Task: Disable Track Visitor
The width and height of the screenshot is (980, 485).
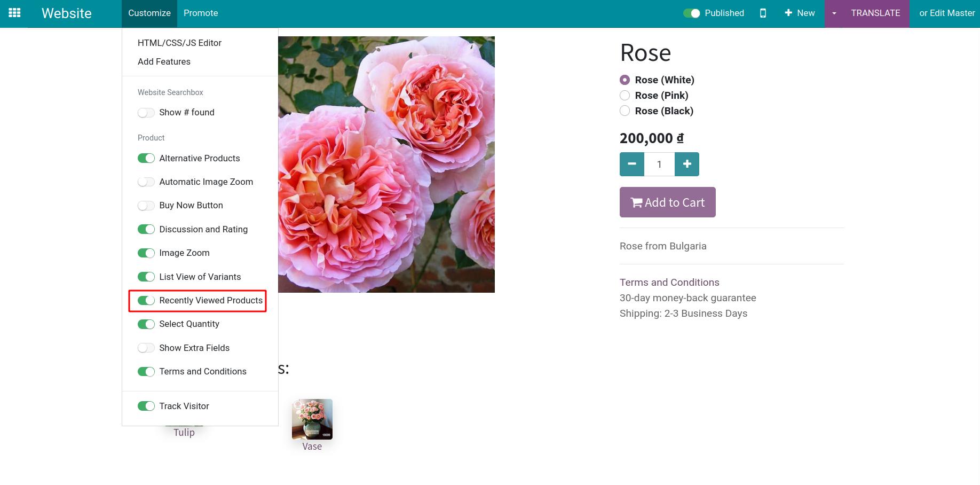Action: [x=146, y=406]
